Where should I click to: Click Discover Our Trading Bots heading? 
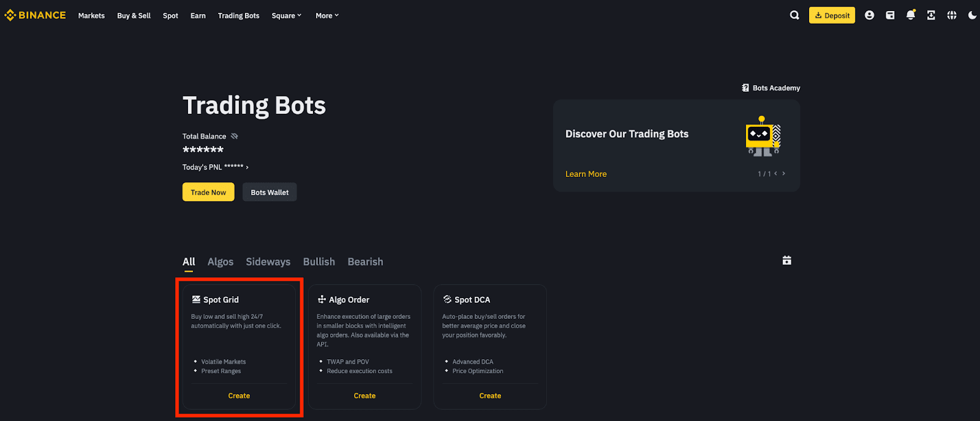(x=627, y=134)
